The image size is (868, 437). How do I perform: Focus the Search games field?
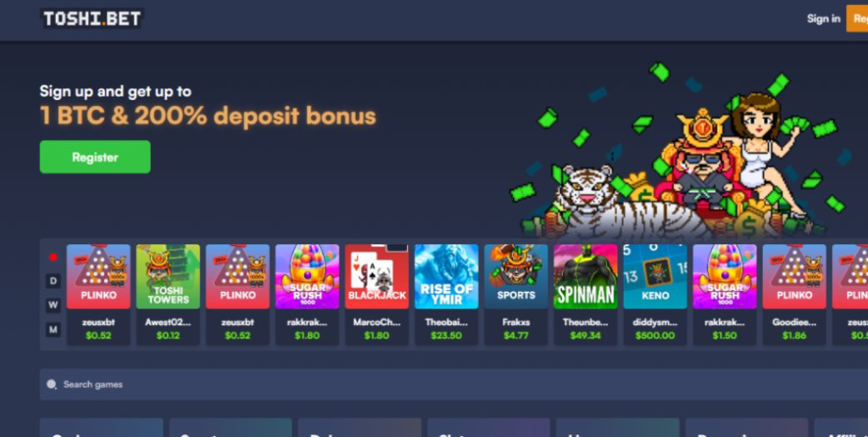pos(454,384)
